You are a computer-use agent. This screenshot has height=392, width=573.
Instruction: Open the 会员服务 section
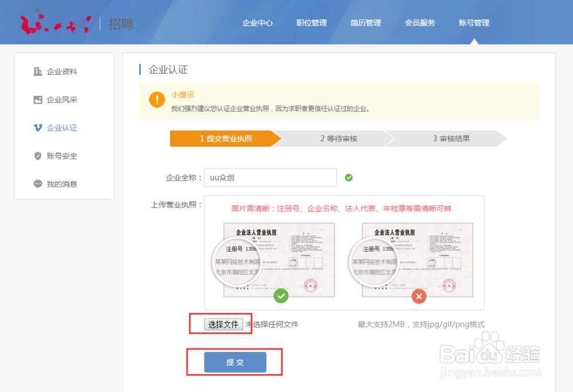[419, 23]
